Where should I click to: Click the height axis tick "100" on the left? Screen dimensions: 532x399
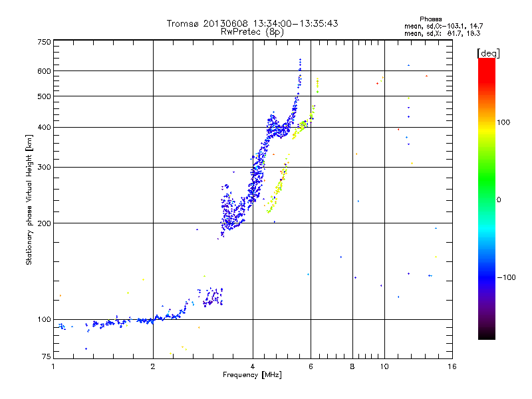(x=45, y=320)
